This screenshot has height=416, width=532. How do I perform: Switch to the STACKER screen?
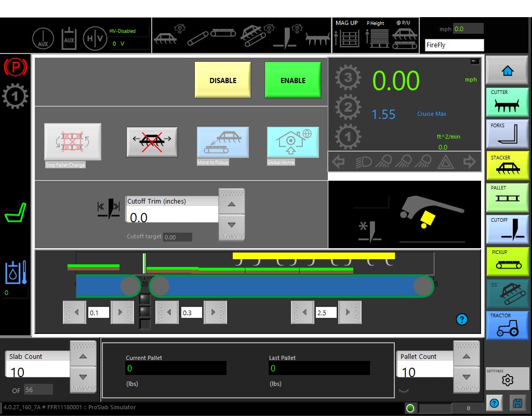coord(507,166)
